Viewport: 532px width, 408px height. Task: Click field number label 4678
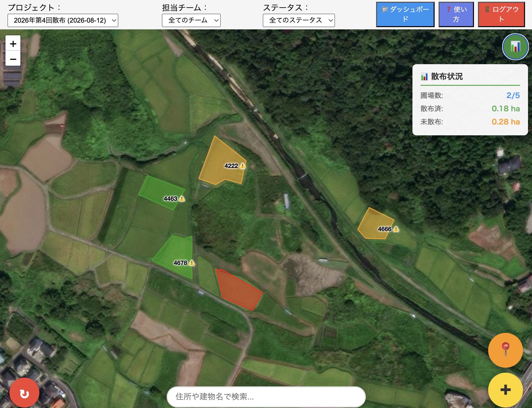coord(180,263)
